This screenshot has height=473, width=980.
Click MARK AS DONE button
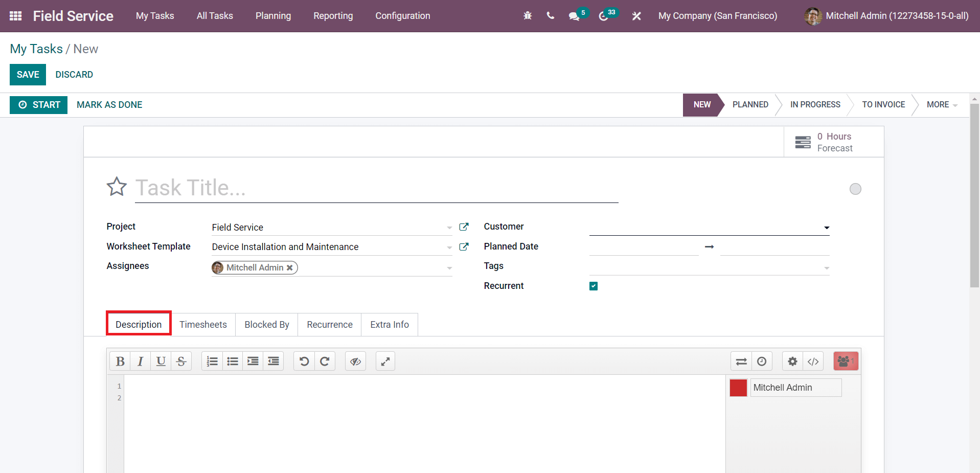[x=109, y=105]
